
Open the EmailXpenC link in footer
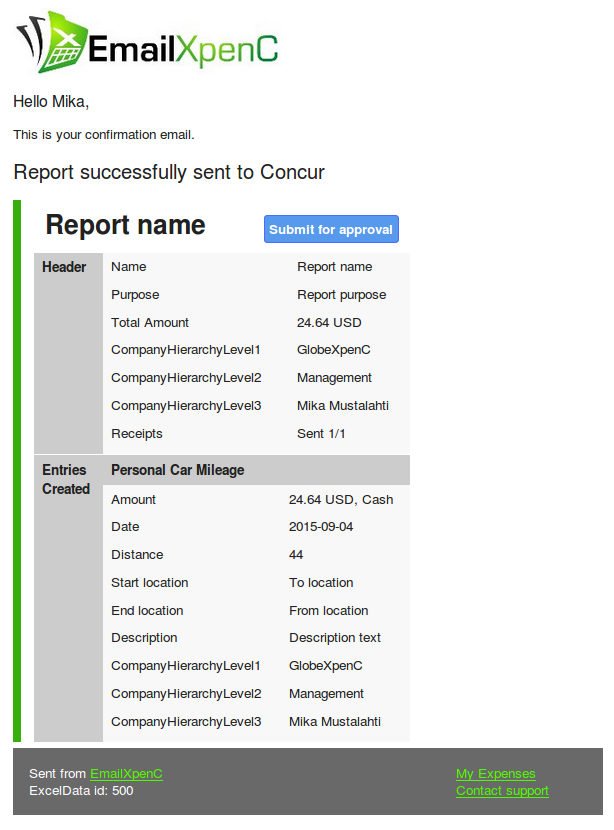(x=126, y=773)
